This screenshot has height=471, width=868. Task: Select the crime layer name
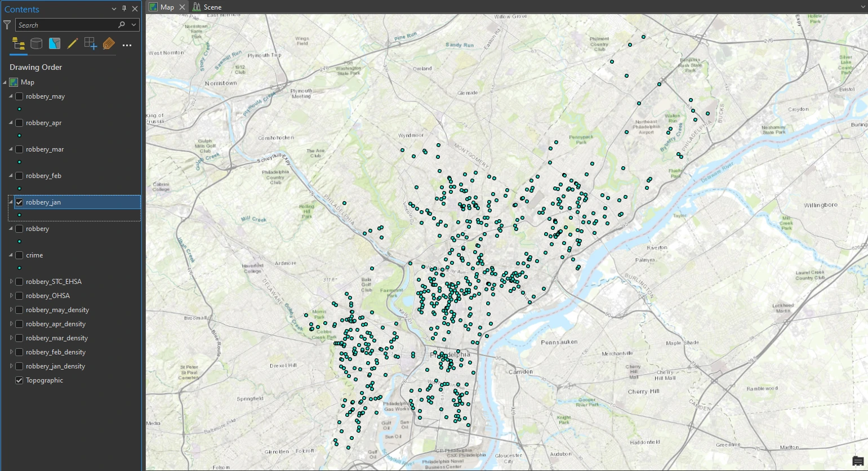tap(34, 255)
